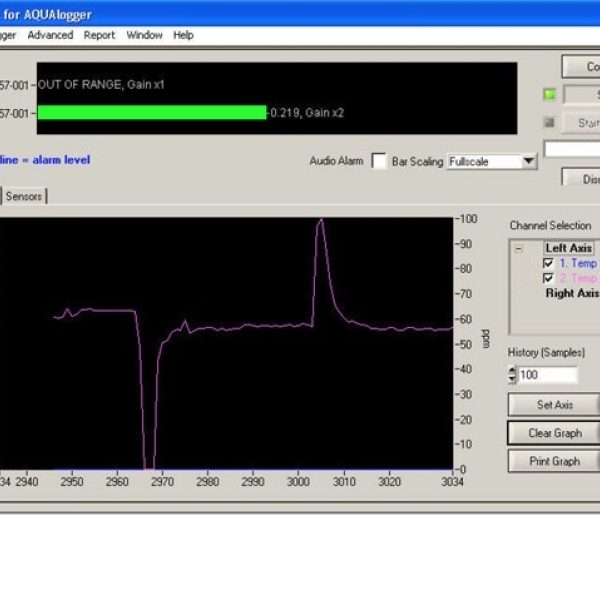
Task: Click the Print Graph button
Action: (x=554, y=461)
